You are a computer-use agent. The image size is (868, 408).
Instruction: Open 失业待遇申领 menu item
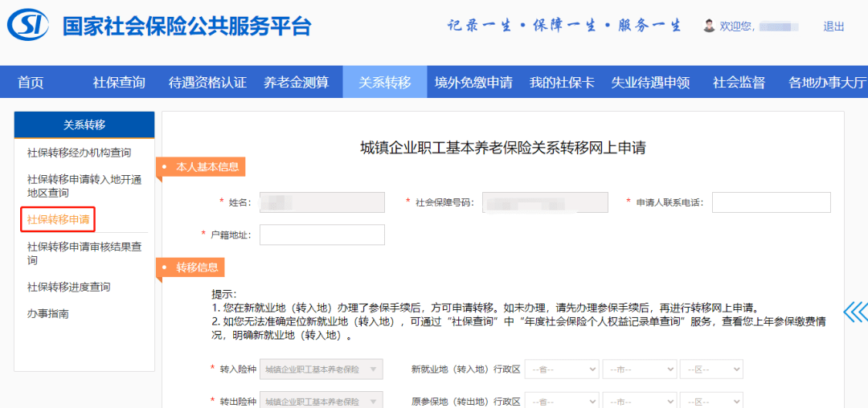pyautogui.click(x=650, y=83)
